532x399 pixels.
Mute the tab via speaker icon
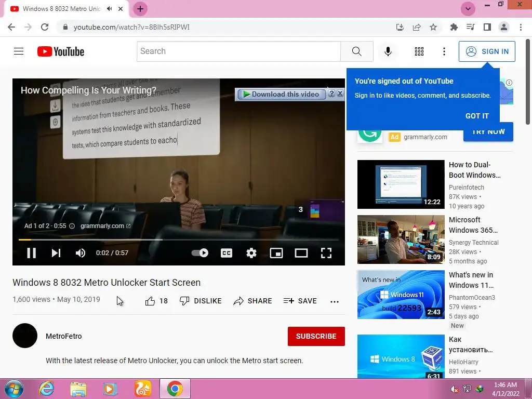(109, 9)
